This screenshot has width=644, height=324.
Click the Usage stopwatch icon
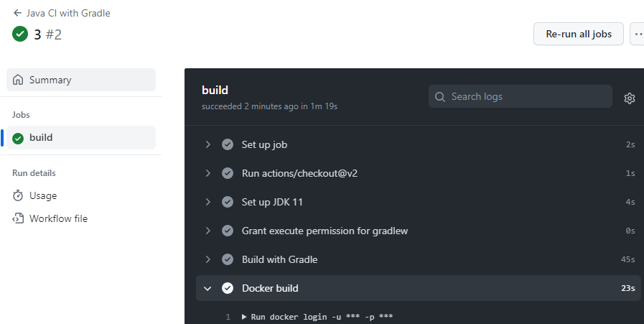[x=18, y=195]
